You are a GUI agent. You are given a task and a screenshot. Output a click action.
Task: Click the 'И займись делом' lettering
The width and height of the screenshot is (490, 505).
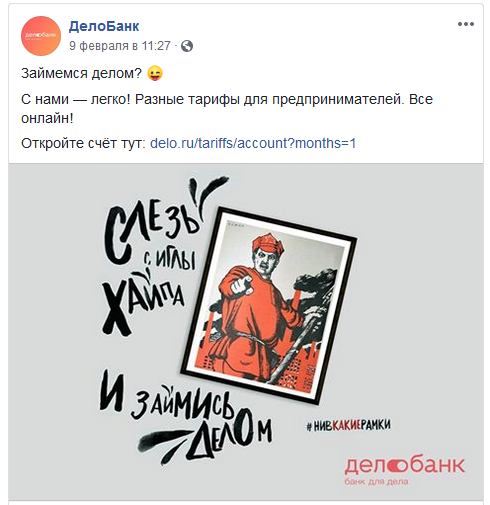(186, 419)
